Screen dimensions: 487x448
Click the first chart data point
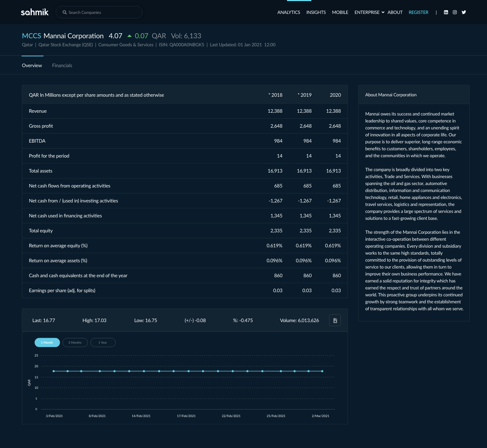[54, 371]
